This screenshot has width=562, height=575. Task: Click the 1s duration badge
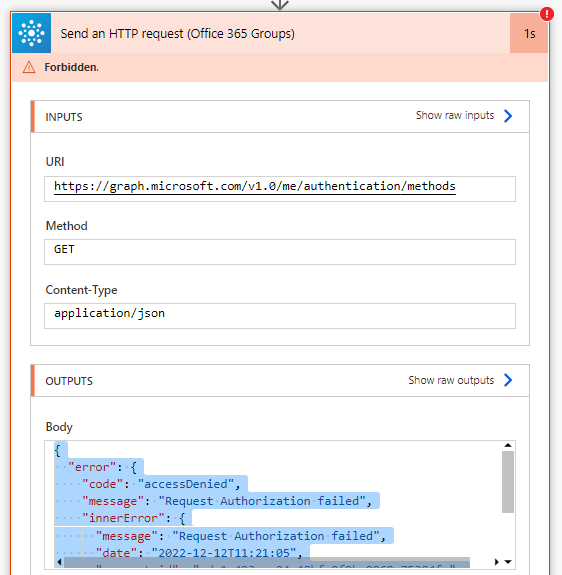pos(529,33)
